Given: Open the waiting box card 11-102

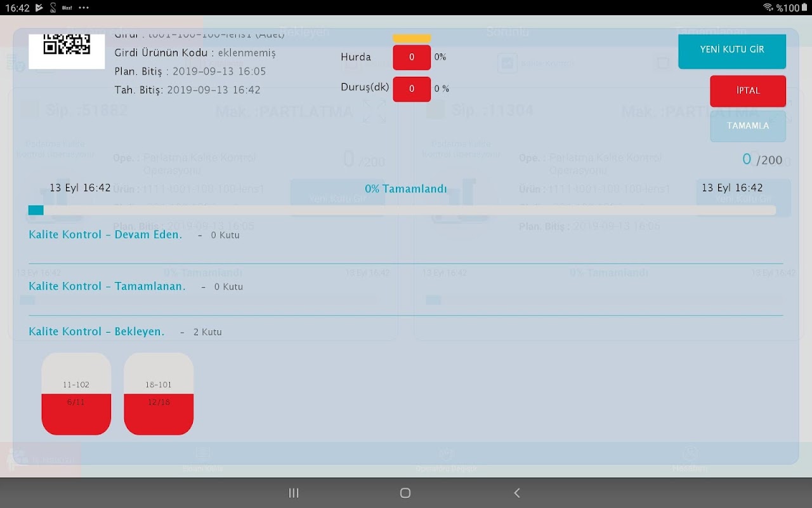Looking at the screenshot, I should pyautogui.click(x=76, y=394).
